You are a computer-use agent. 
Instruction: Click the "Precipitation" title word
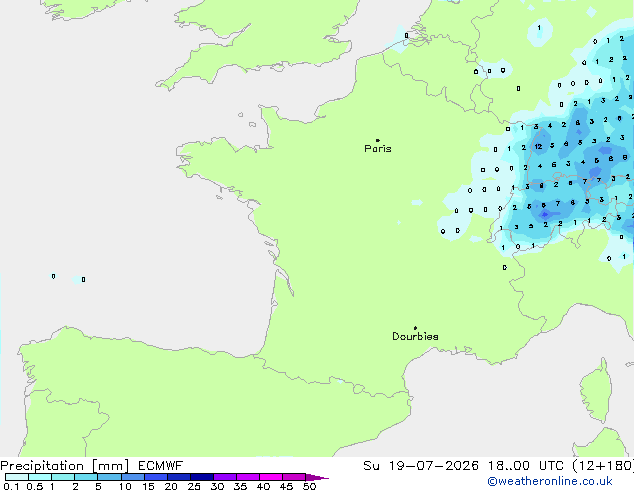click(x=42, y=466)
